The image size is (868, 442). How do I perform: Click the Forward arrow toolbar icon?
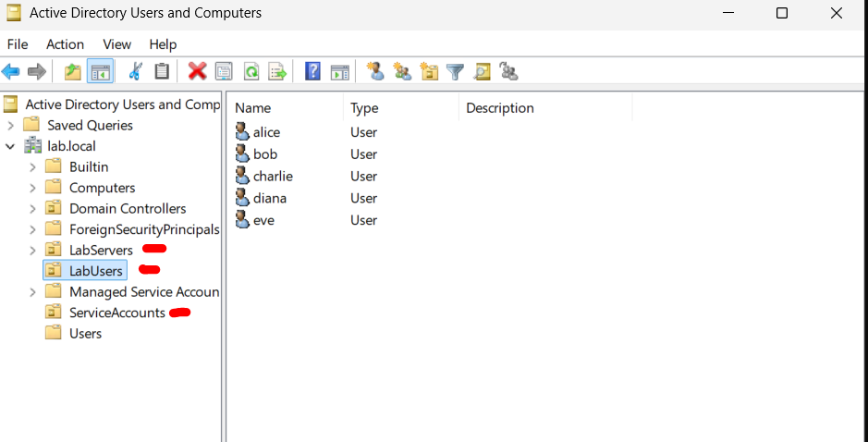tap(37, 71)
